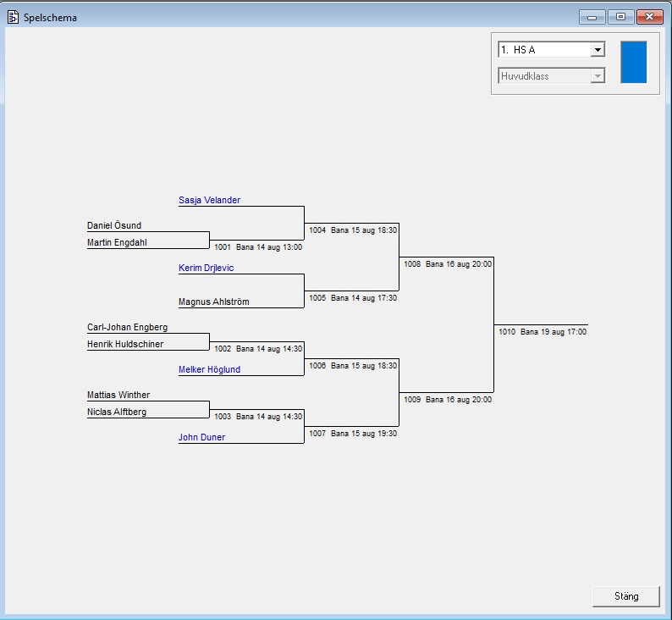The height and width of the screenshot is (620, 672).
Task: Select player Sasja Velander
Action: pos(209,201)
